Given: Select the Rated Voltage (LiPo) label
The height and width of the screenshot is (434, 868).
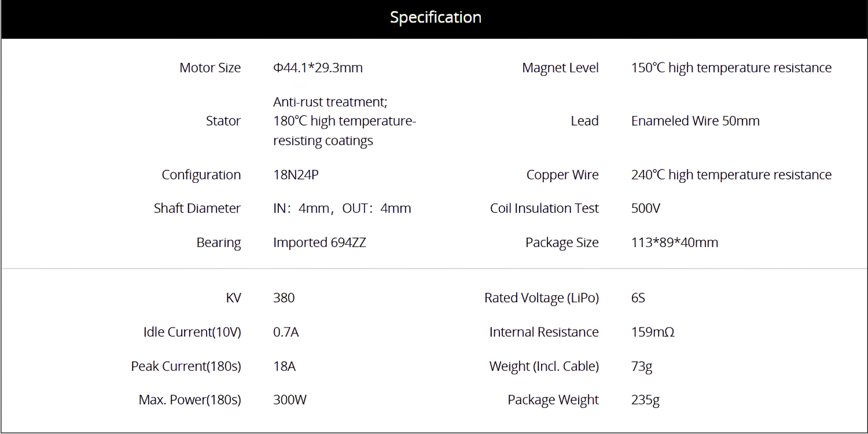Looking at the screenshot, I should click(542, 298).
